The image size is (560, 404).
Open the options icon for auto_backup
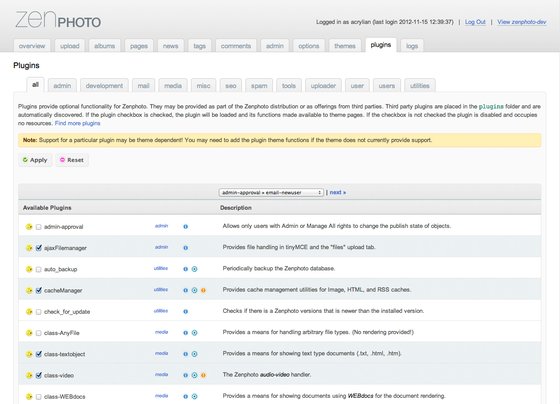194,269
